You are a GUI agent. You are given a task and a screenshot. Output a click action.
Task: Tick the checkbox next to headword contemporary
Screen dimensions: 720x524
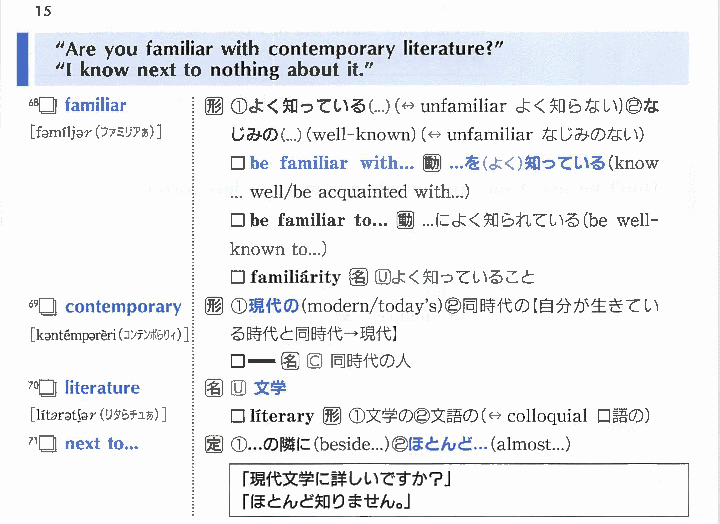pyautogui.click(x=48, y=308)
